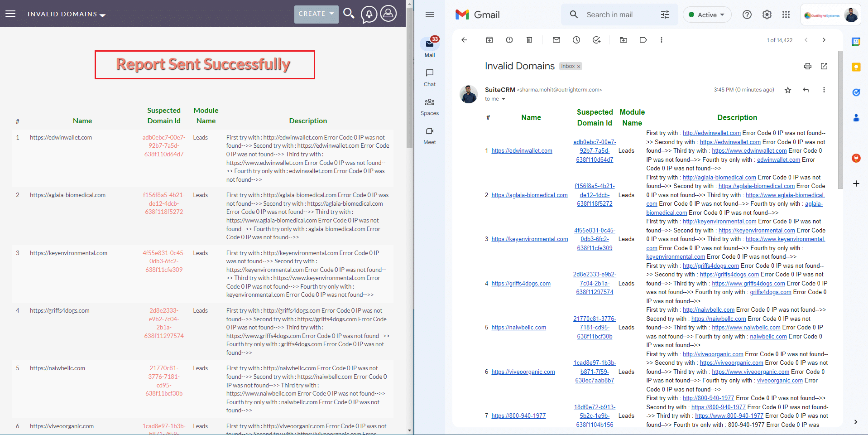This screenshot has width=868, height=435.
Task: Switch to Mail in Gmail sidebar
Action: click(430, 47)
